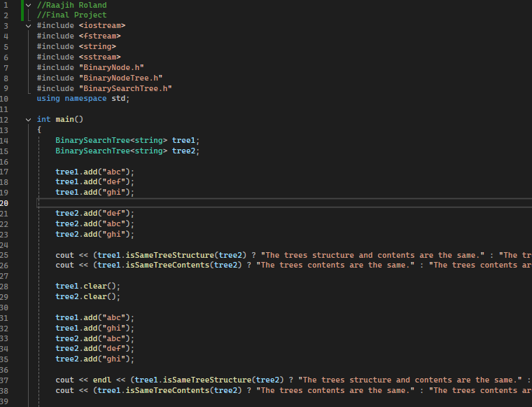Screen dimensions: 532x407
Task: Click the 'using' keyword on line 10
Action: [x=48, y=99]
